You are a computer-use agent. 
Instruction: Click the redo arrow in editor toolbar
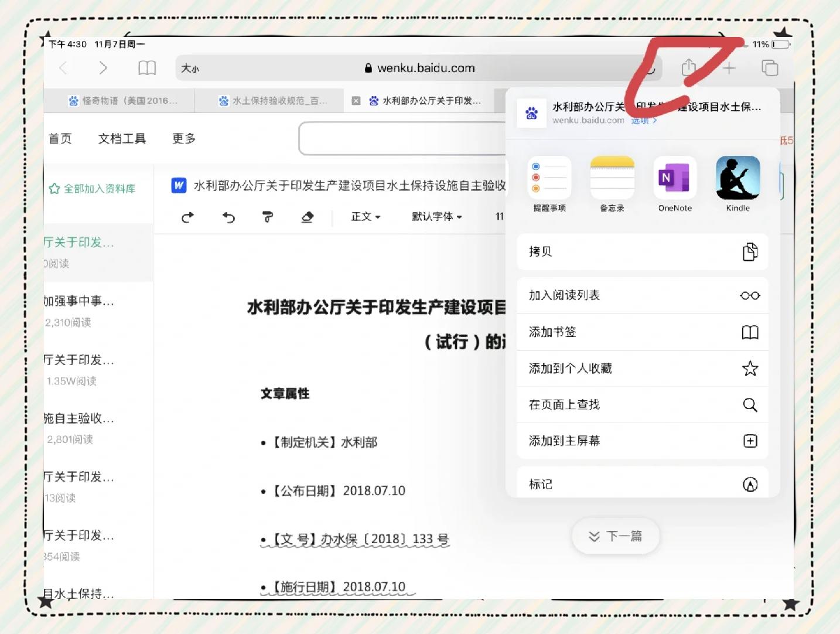click(187, 217)
